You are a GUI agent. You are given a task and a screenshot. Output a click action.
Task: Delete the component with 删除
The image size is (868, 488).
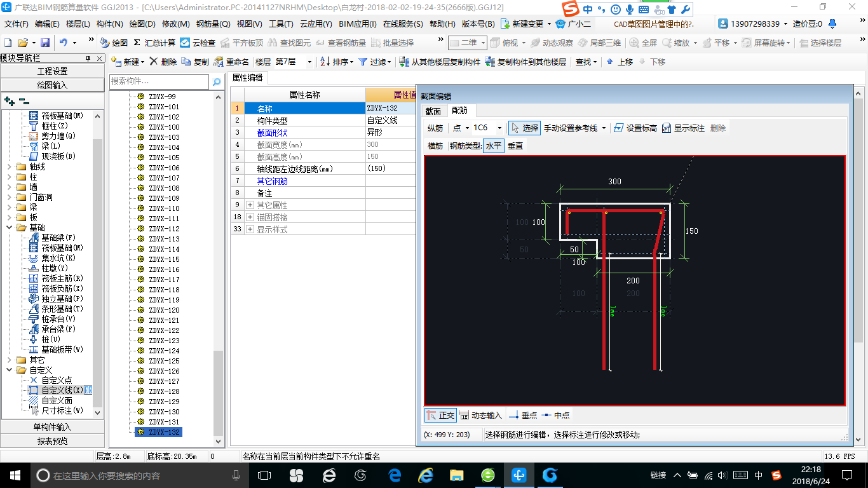point(163,62)
